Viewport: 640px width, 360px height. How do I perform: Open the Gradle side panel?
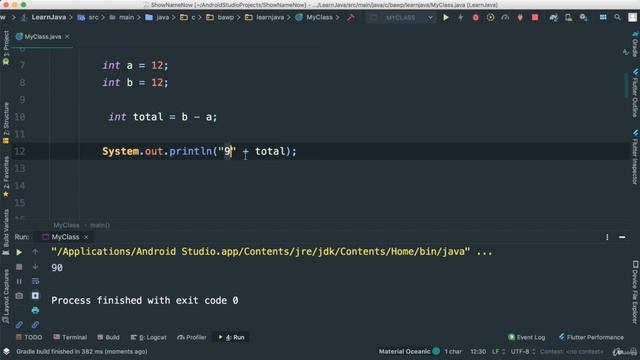tap(635, 44)
